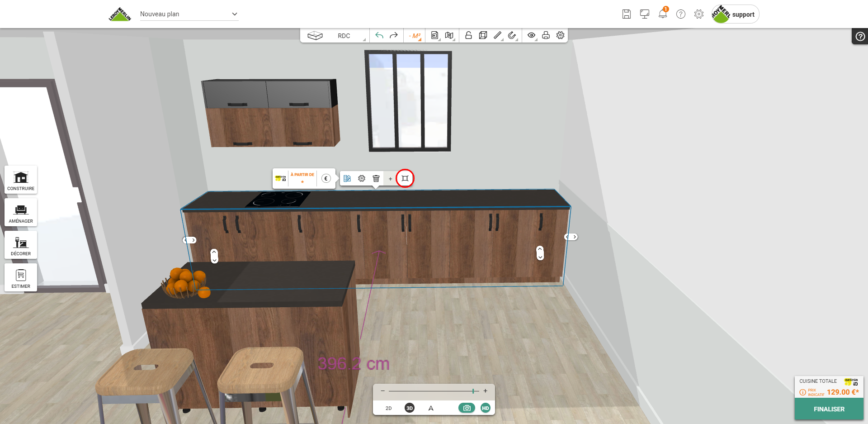
Task: Open the support account menu
Action: tap(735, 14)
